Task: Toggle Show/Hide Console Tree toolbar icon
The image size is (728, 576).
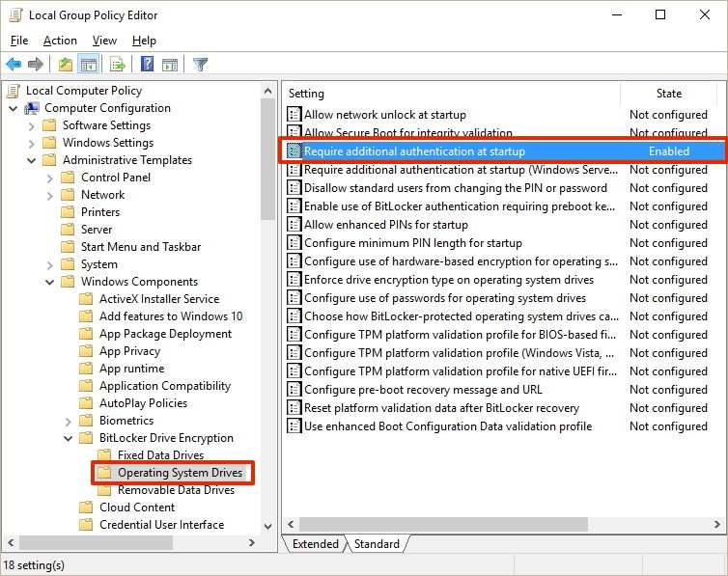Action: click(88, 65)
